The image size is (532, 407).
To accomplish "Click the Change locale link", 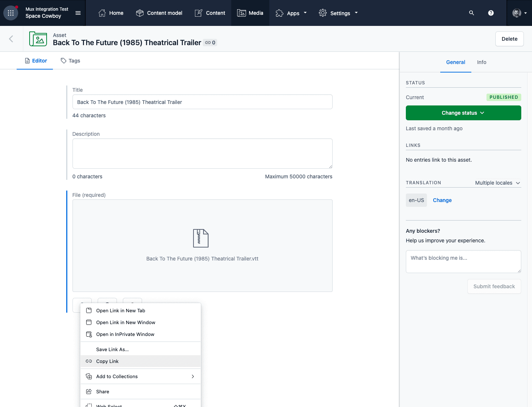I will click(442, 200).
